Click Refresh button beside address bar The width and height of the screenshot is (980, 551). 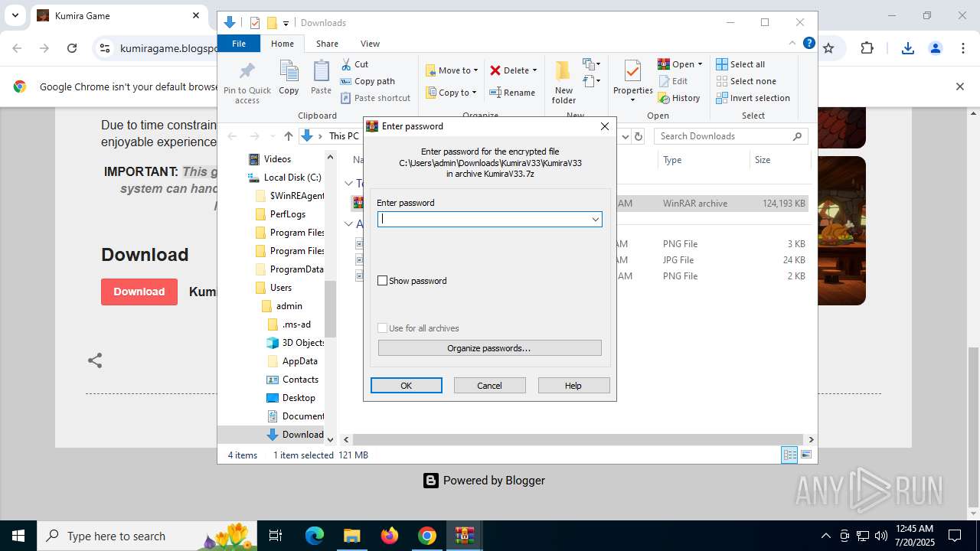(639, 136)
